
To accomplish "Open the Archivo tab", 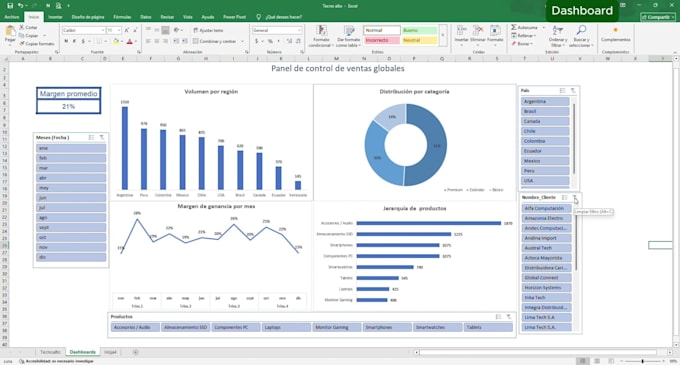I will 12,17.
